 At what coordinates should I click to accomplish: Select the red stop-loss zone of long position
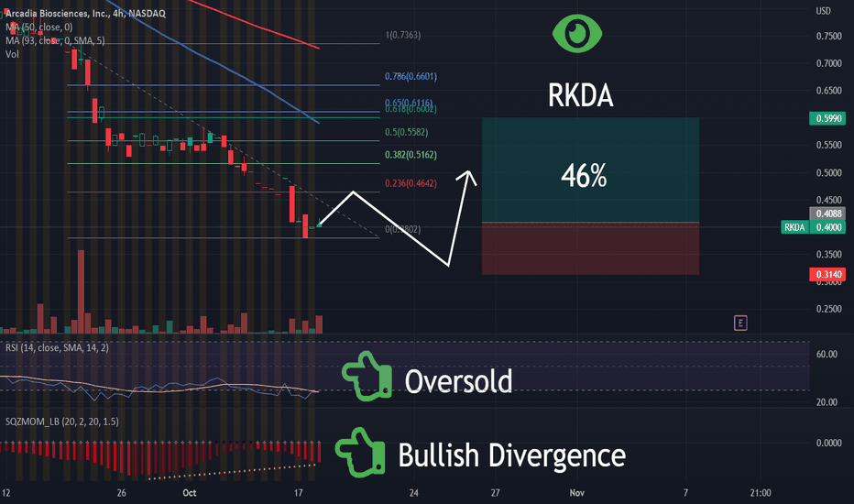590,248
